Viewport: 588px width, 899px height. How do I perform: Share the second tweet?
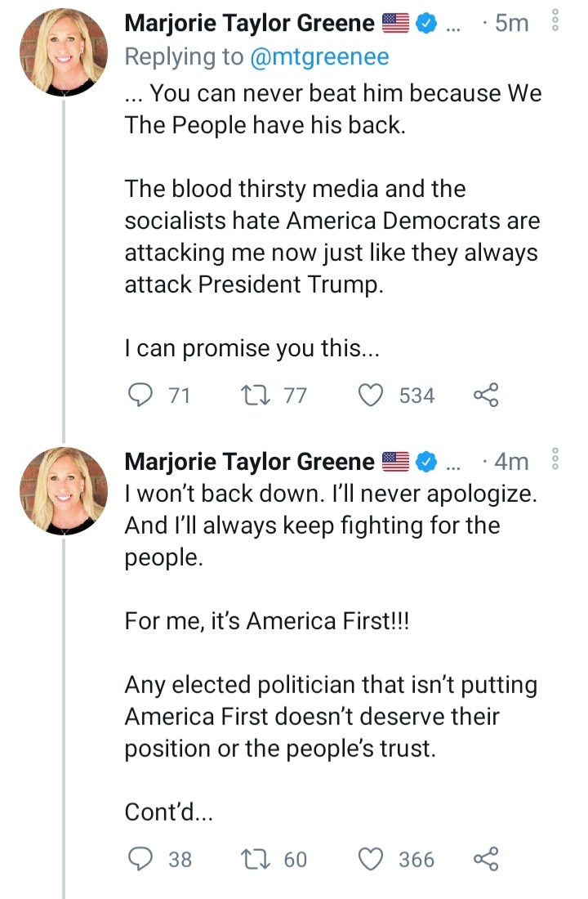click(485, 859)
